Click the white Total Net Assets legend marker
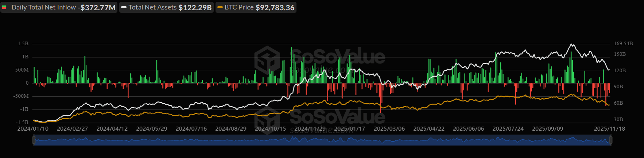The width and height of the screenshot is (644, 158). (x=124, y=7)
